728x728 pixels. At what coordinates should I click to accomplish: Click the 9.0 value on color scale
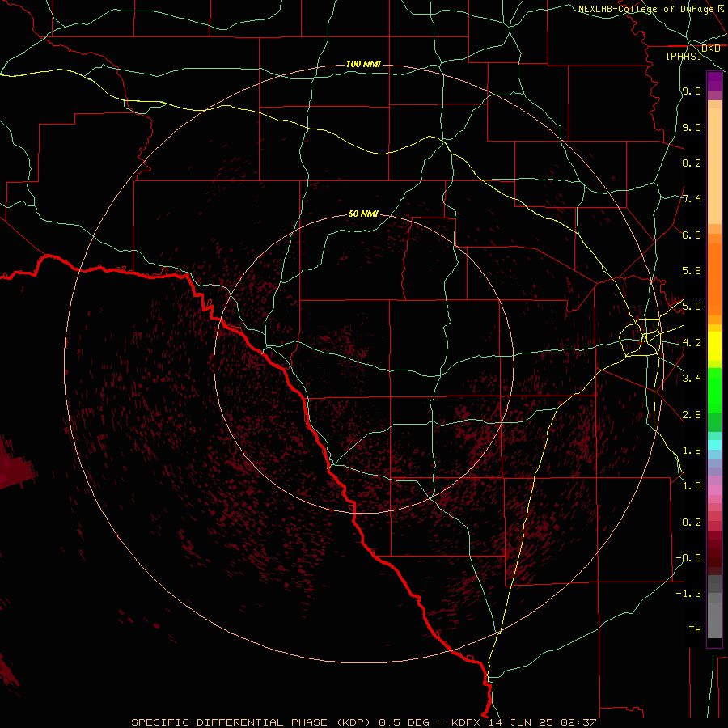pos(692,127)
